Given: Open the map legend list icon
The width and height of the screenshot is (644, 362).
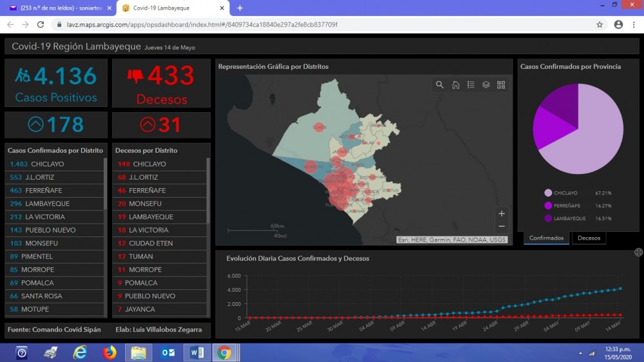Looking at the screenshot, I should coord(471,85).
